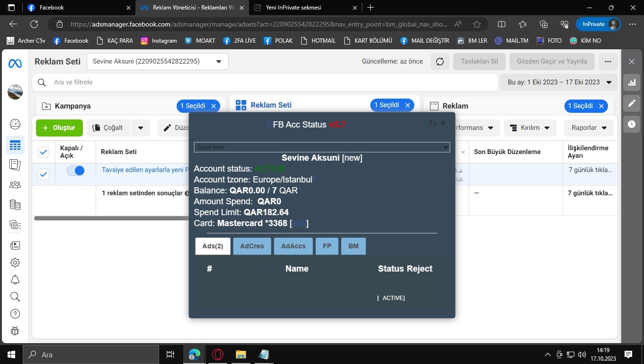Refresh the browser page

pyautogui.click(x=34, y=24)
